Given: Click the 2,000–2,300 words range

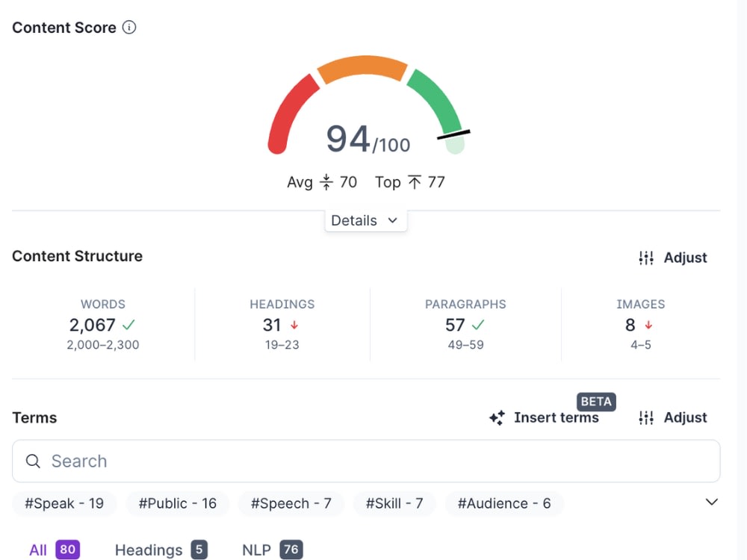Looking at the screenshot, I should point(103,345).
